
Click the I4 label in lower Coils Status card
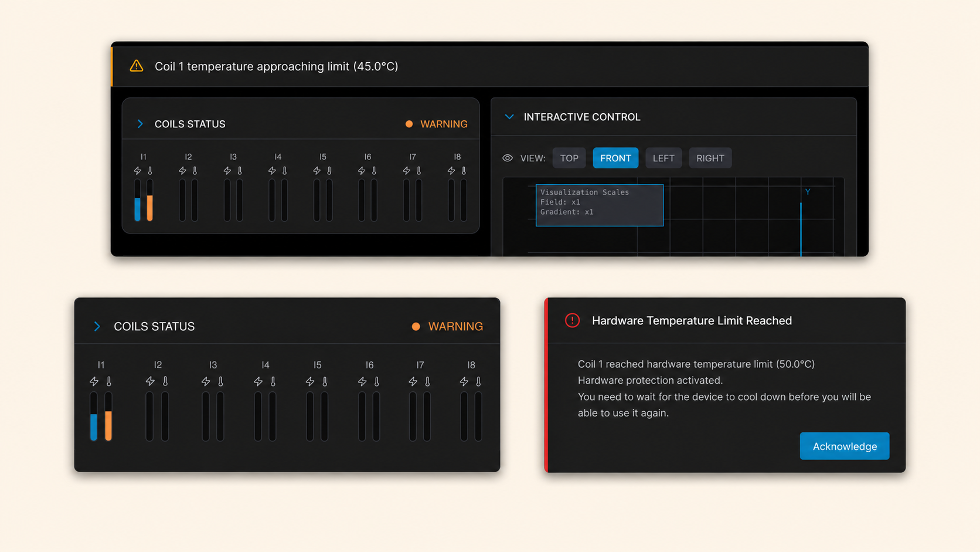(266, 365)
